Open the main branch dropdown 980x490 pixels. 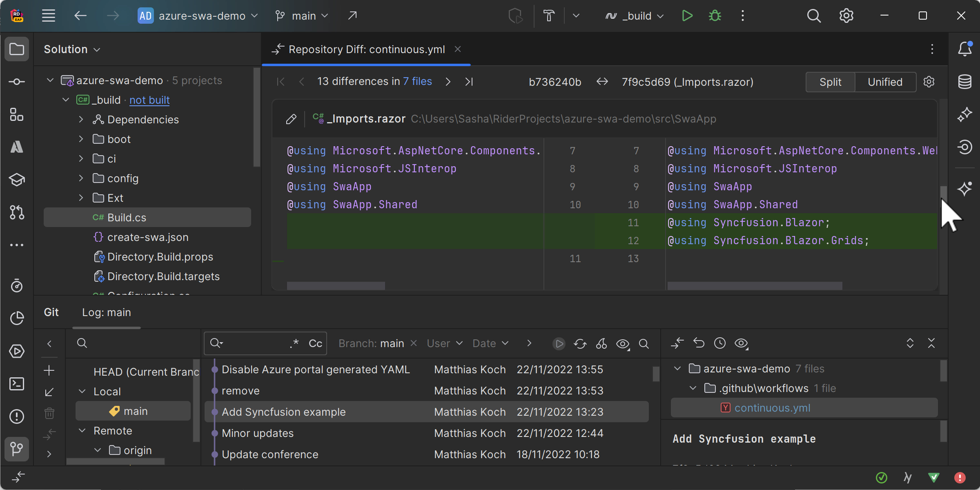click(x=302, y=16)
